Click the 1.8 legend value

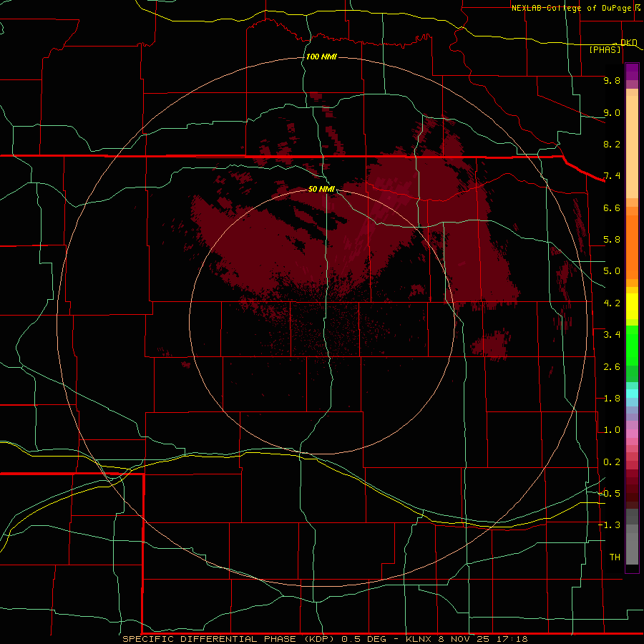(x=612, y=399)
